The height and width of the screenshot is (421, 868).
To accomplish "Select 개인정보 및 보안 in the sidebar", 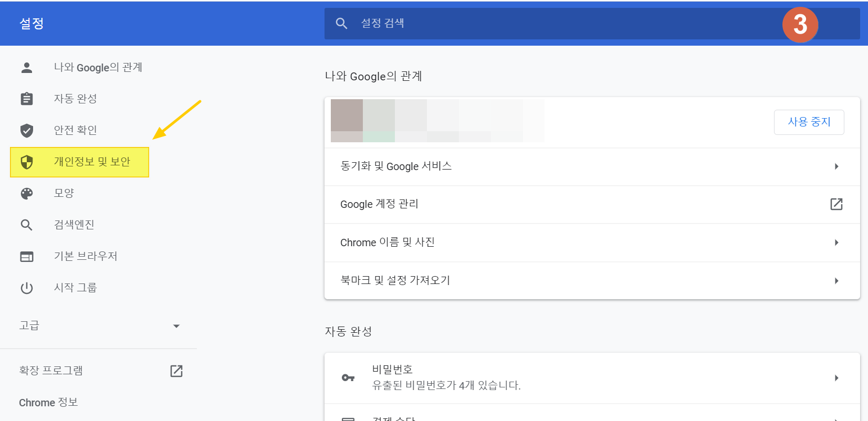I will pos(80,162).
